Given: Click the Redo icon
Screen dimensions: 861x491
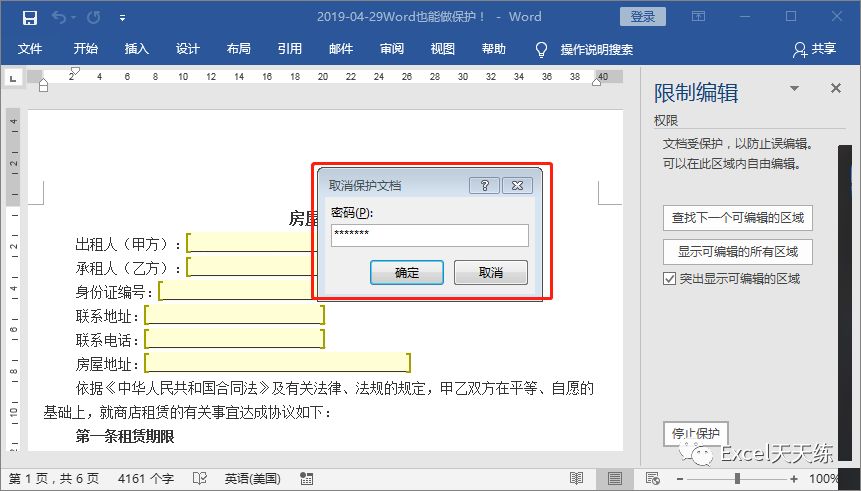Looking at the screenshot, I should pyautogui.click(x=93, y=18).
